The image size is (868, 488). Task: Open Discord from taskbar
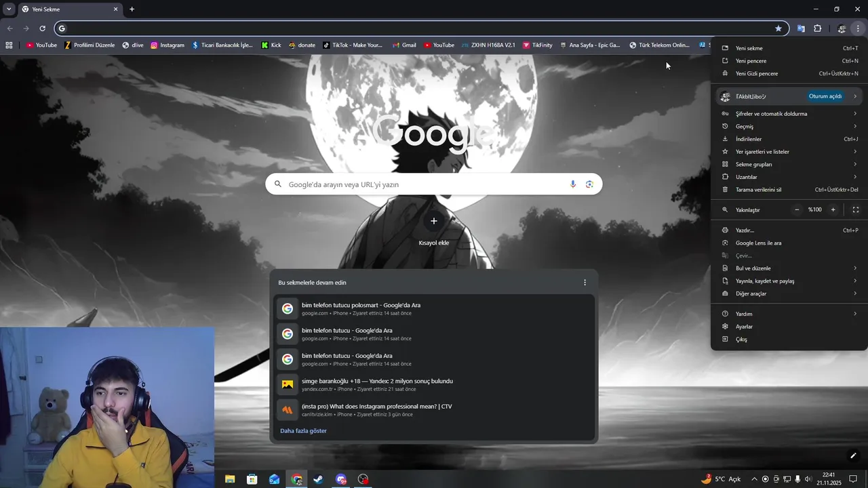(x=341, y=479)
